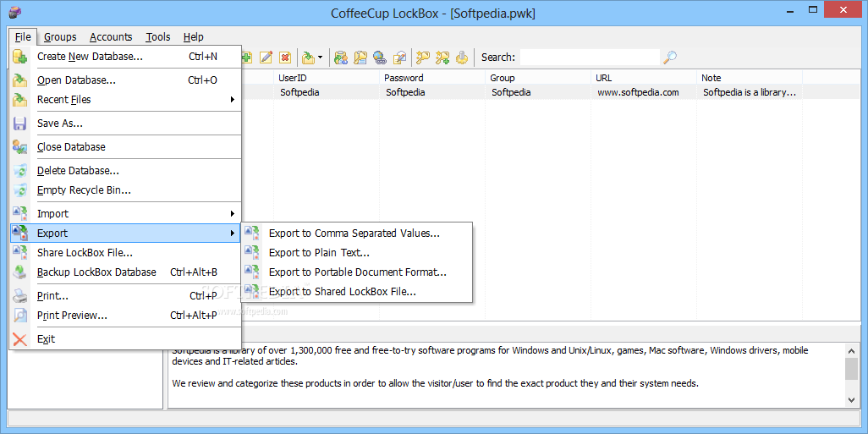
Task: Choose Export to Plain Text
Action: pyautogui.click(x=357, y=253)
